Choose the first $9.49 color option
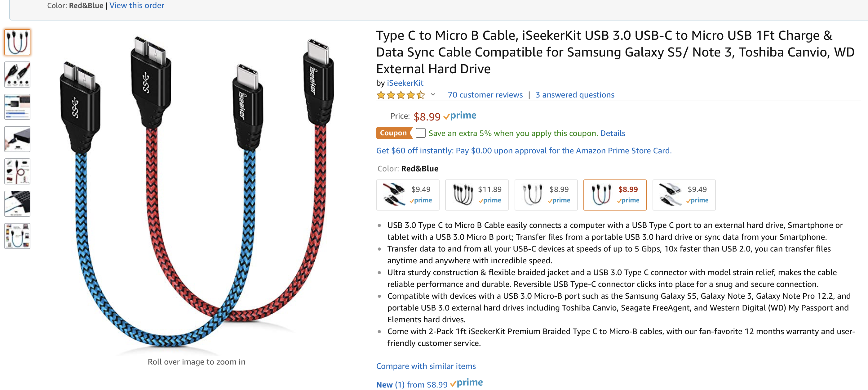This screenshot has height=390, width=868. click(408, 195)
